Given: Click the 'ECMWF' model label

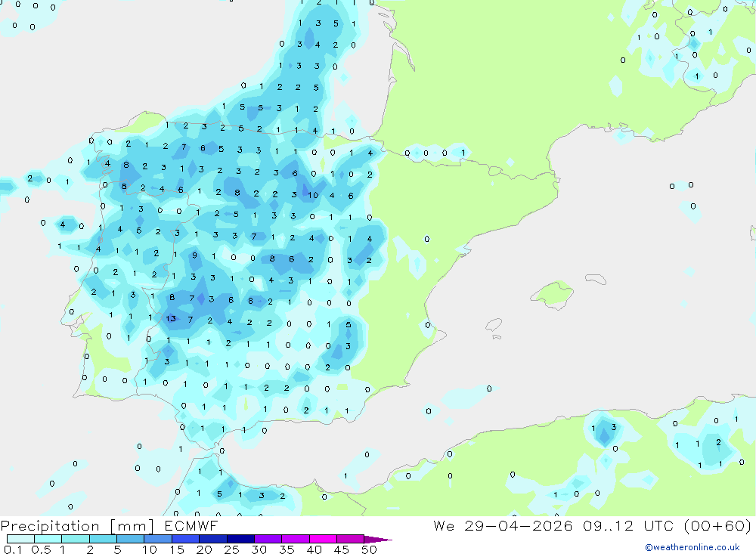Looking at the screenshot, I should (x=191, y=525).
